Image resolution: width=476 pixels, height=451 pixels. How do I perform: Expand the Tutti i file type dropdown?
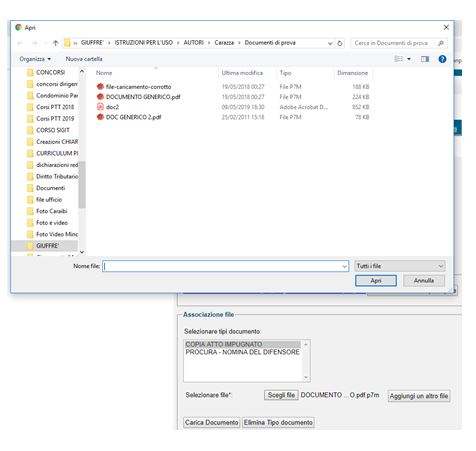tap(400, 266)
